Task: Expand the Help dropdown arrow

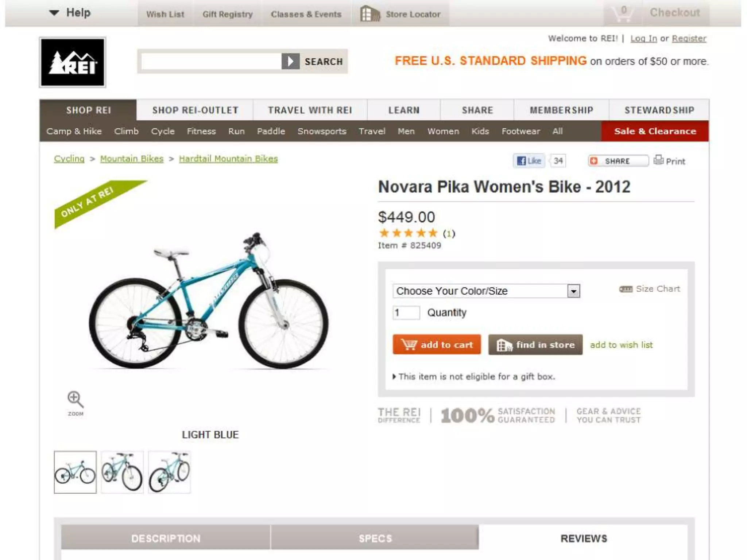Action: (x=54, y=13)
